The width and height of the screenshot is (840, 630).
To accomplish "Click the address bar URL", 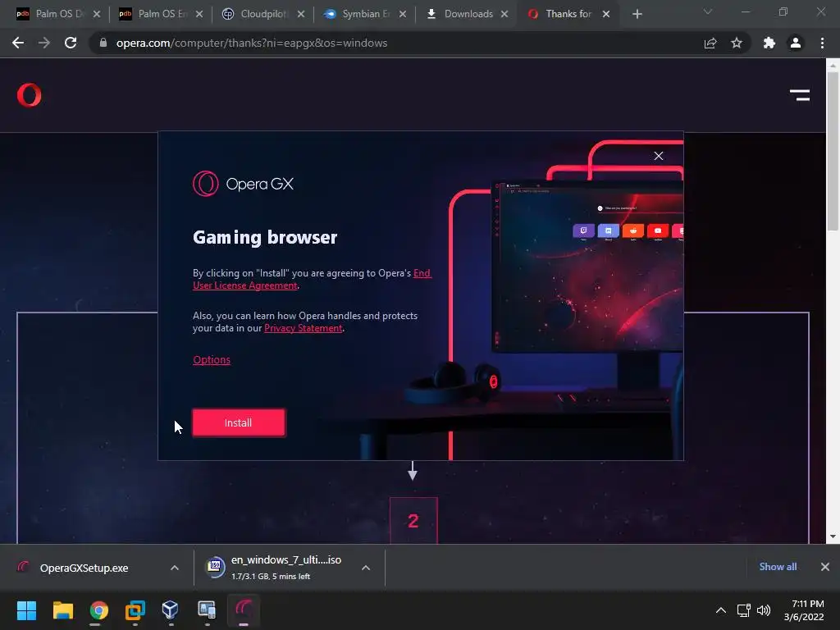I will coord(252,43).
